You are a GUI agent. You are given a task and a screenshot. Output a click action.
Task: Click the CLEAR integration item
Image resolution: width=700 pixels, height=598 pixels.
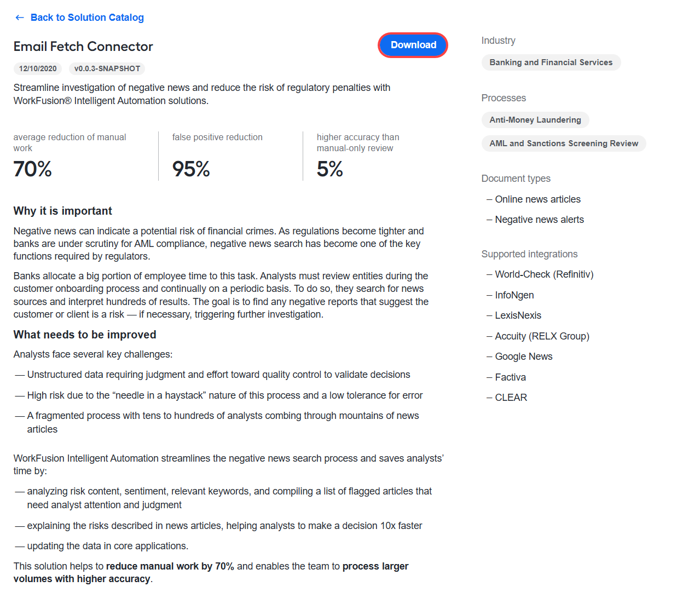tap(511, 398)
